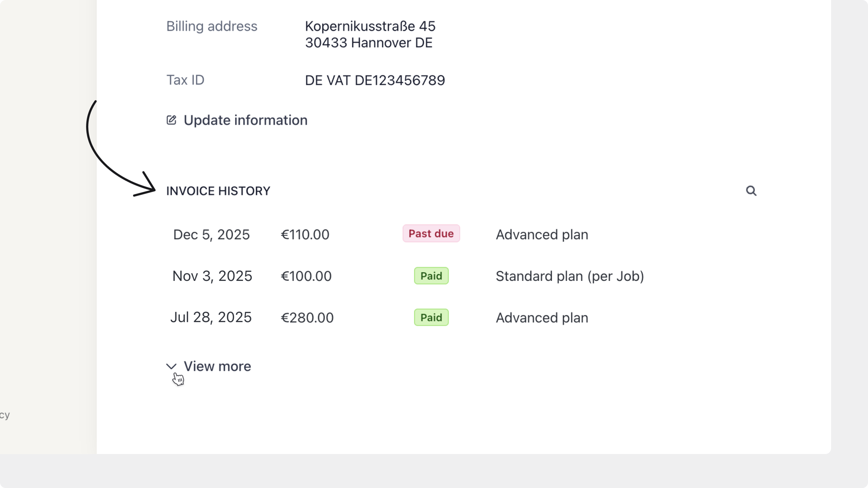Viewport: 868px width, 488px height.
Task: Select the €100.00 invoice amount
Action: (306, 276)
